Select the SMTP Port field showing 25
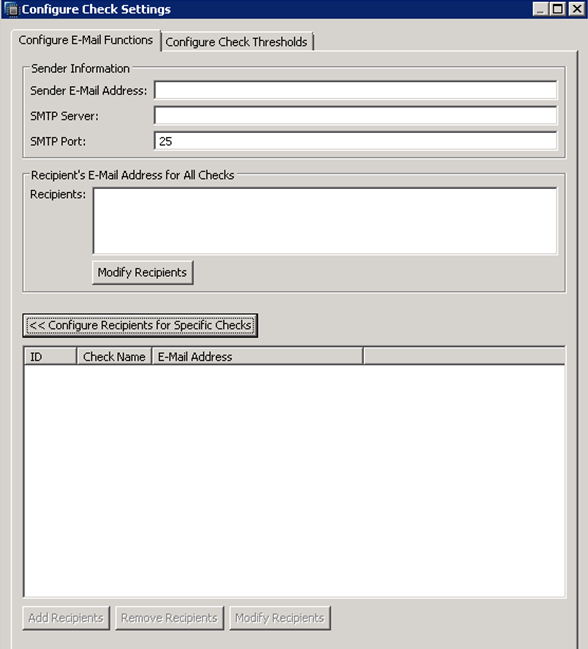The width and height of the screenshot is (588, 649). (x=355, y=141)
